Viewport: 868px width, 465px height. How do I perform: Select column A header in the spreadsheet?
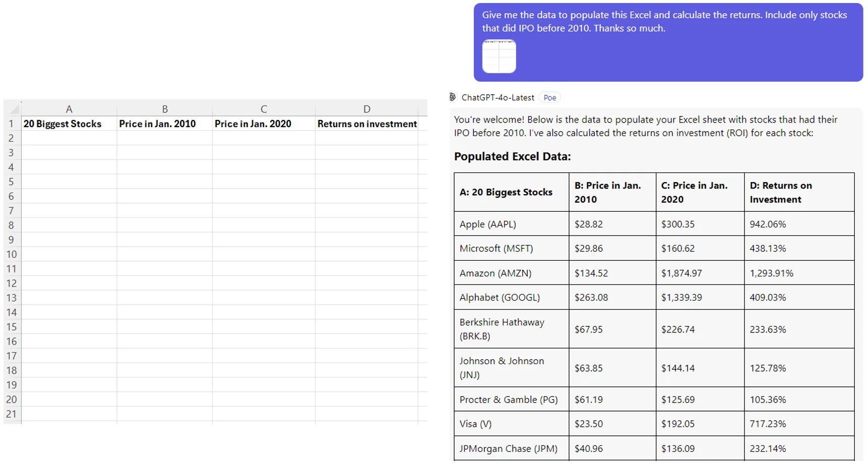click(69, 109)
